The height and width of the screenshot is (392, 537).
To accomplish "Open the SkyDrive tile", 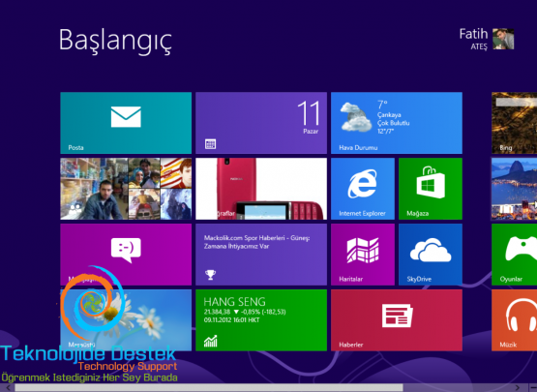I will click(x=431, y=255).
